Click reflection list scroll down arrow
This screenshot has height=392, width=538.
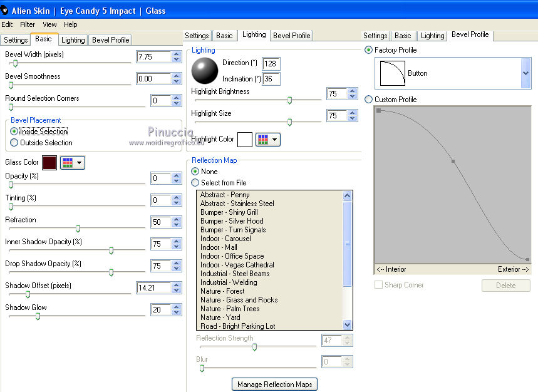point(347,324)
